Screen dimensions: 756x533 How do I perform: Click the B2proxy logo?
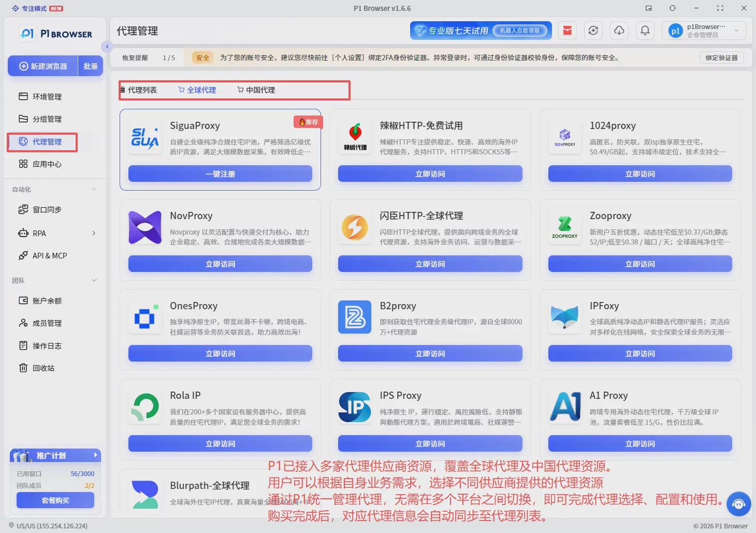click(355, 317)
